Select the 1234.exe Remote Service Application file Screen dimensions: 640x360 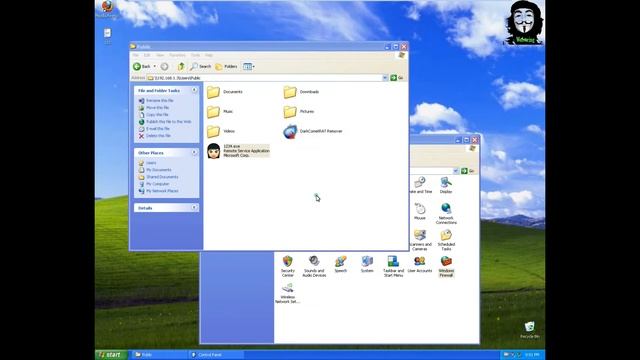[238, 151]
